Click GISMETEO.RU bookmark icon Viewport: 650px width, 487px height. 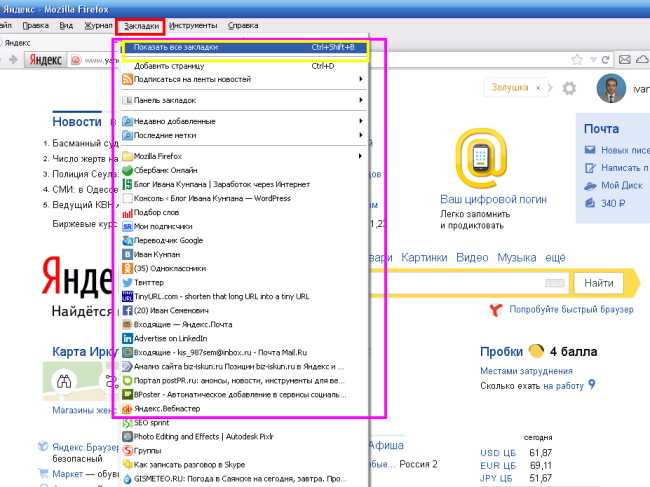click(127, 479)
